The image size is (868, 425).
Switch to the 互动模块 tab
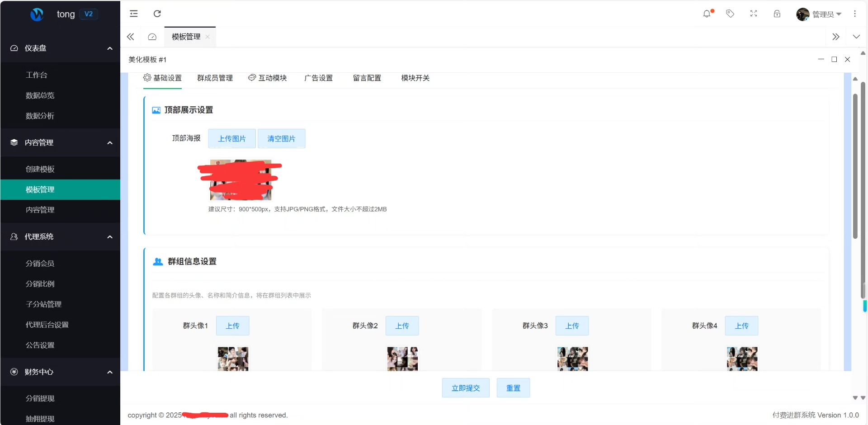(x=268, y=78)
